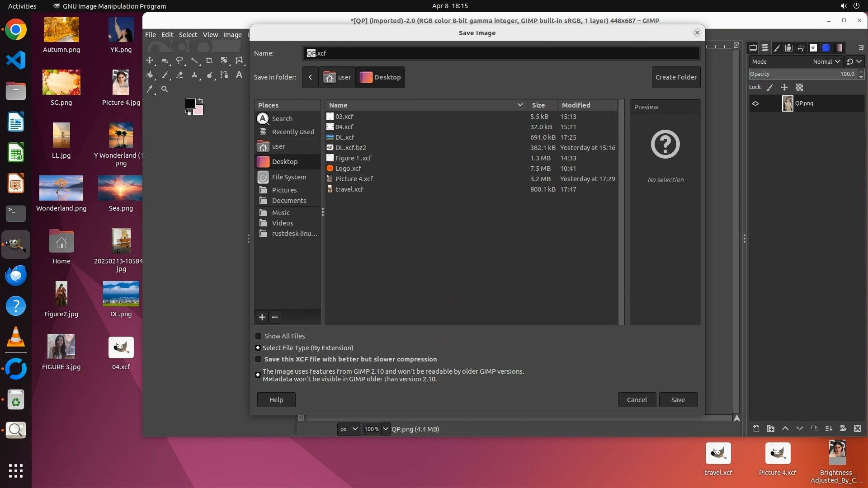Select the Clone stamp tool

(194, 75)
